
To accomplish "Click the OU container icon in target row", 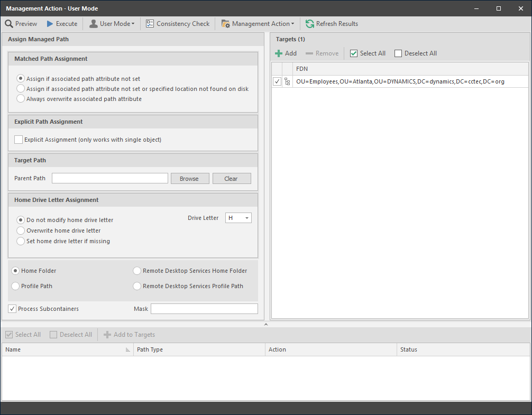I will tap(288, 82).
